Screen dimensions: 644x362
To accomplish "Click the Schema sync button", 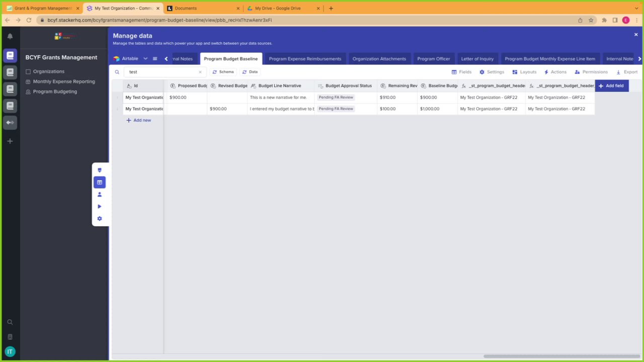I will pos(223,72).
